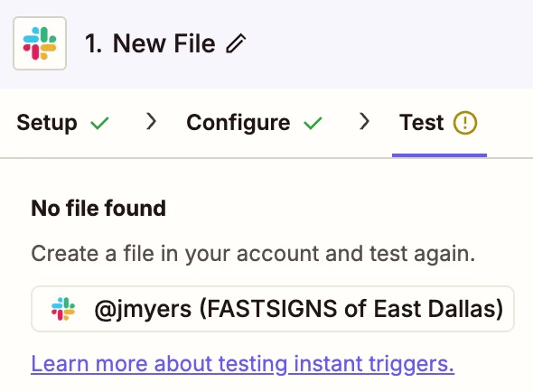Click the green checkmark beside Configure
The width and height of the screenshot is (533, 392).
(x=313, y=123)
